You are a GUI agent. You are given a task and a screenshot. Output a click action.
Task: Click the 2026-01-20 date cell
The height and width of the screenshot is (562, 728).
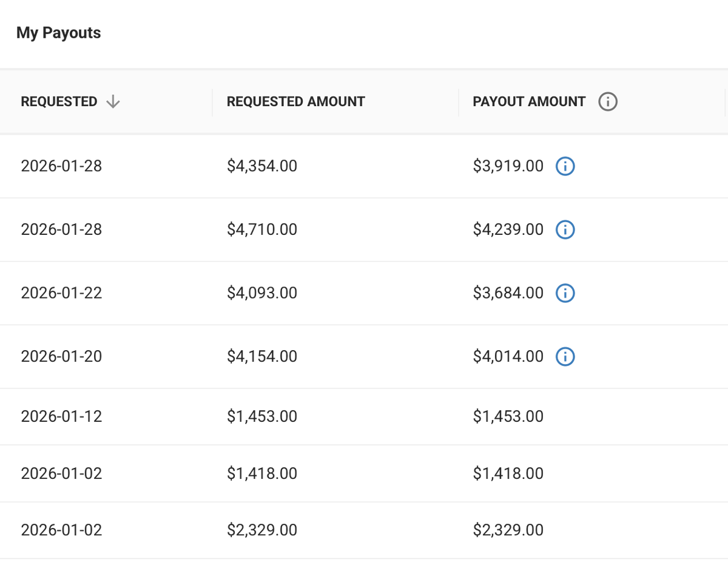coord(61,356)
